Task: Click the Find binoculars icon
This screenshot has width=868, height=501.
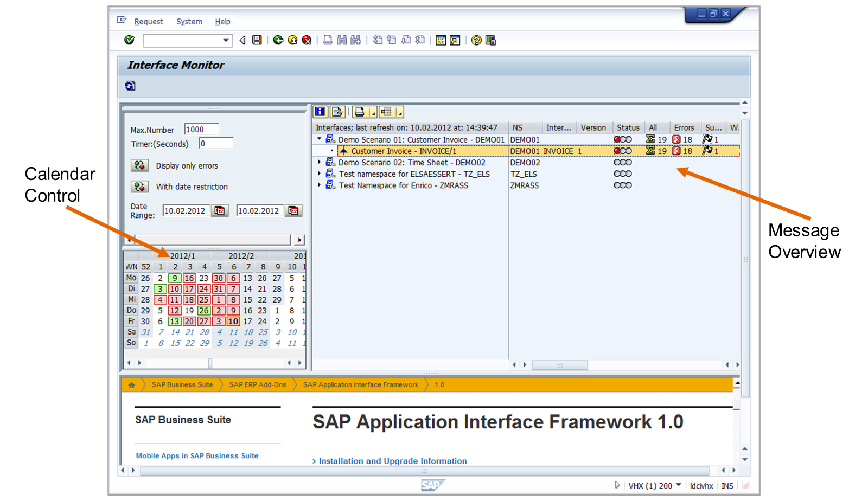Action: (x=342, y=40)
